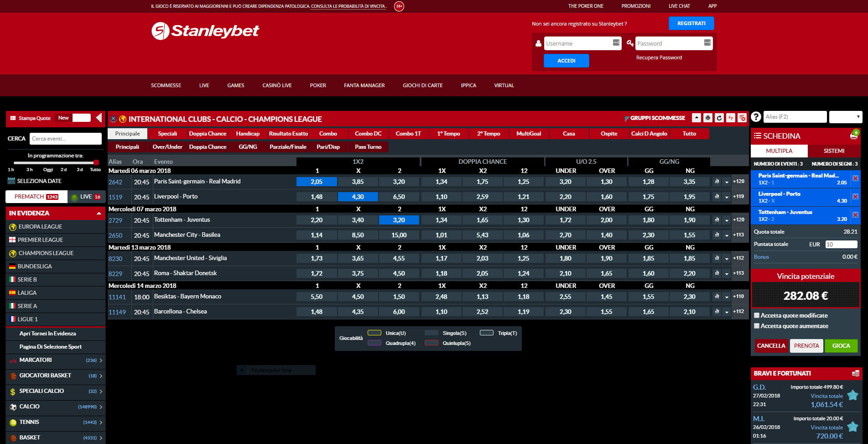Select the print odds icon above the betslip

[x=708, y=117]
